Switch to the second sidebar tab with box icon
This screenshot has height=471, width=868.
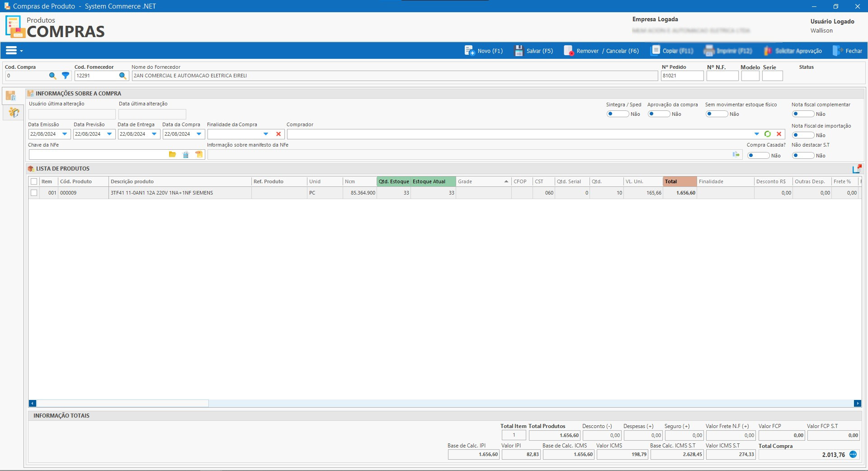tap(13, 112)
